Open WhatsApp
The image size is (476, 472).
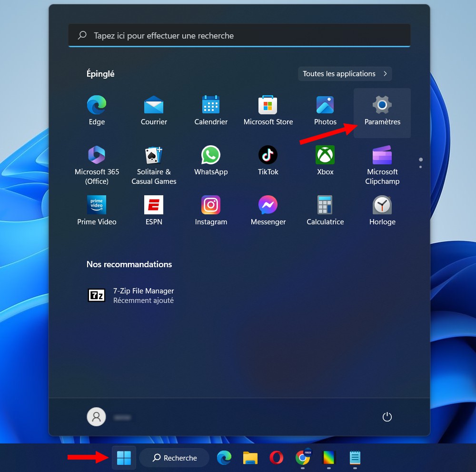coord(211,160)
